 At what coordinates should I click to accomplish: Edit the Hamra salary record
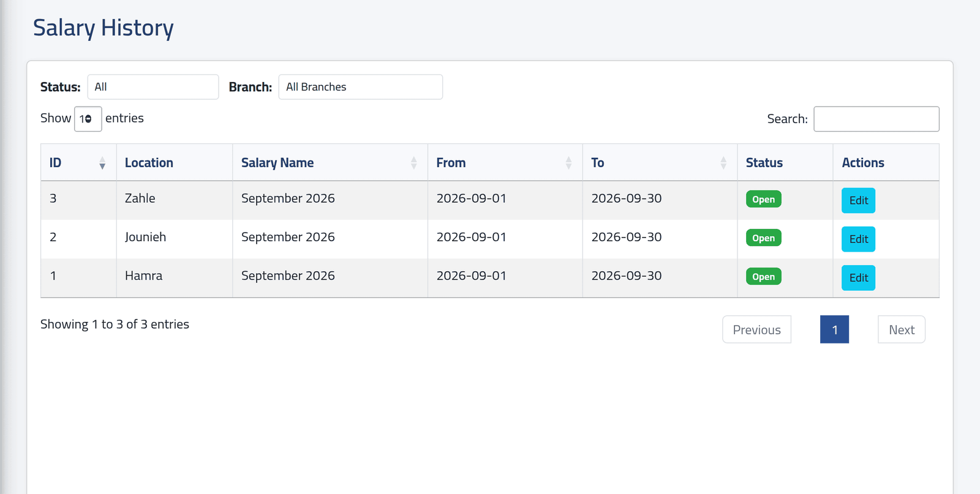[x=858, y=277]
